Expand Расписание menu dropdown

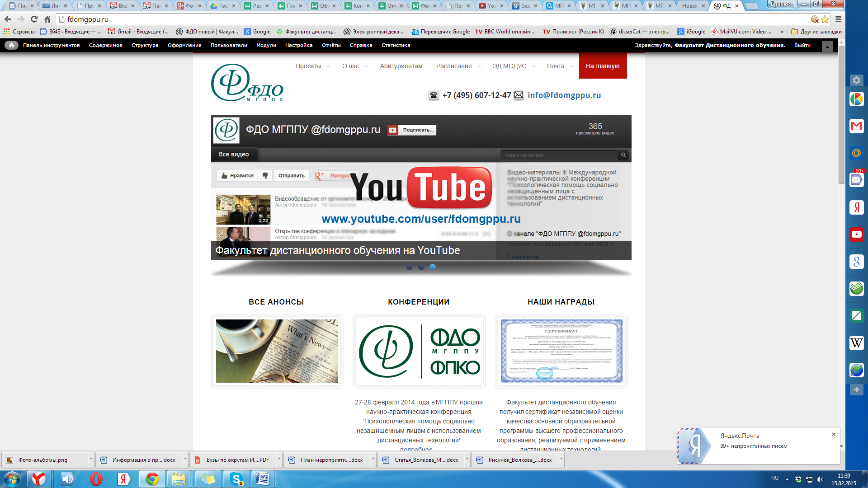(479, 66)
